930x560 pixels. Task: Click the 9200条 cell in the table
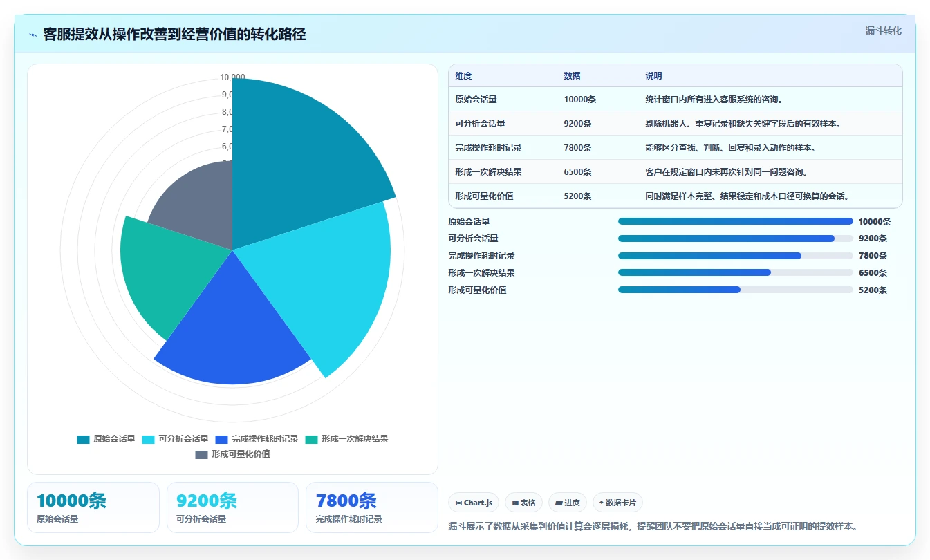click(577, 124)
